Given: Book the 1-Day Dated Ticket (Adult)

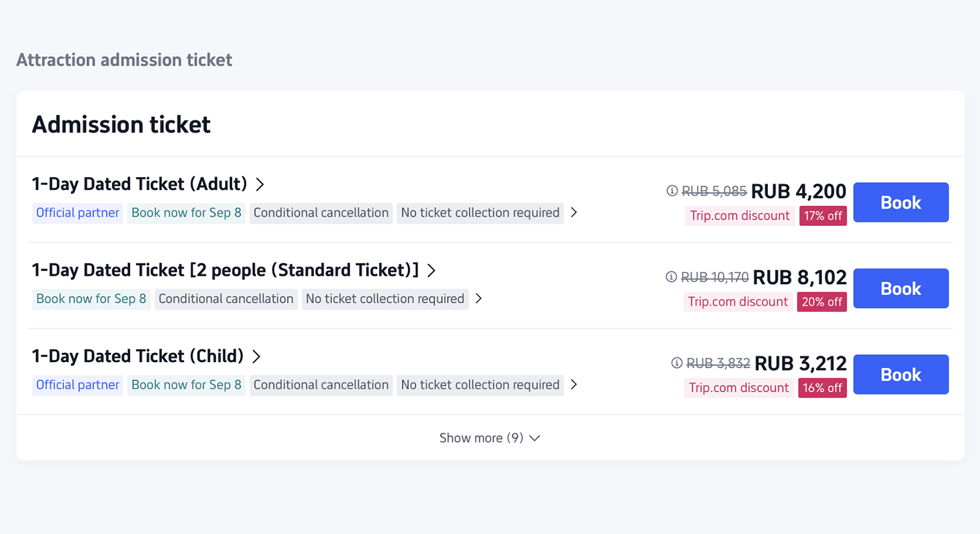Looking at the screenshot, I should pos(901,202).
